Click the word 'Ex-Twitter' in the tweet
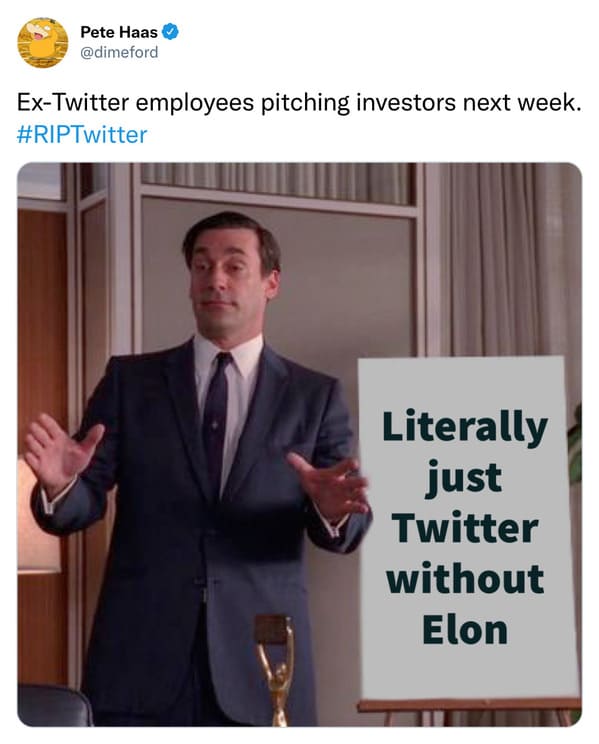The image size is (599, 744). 73,103
